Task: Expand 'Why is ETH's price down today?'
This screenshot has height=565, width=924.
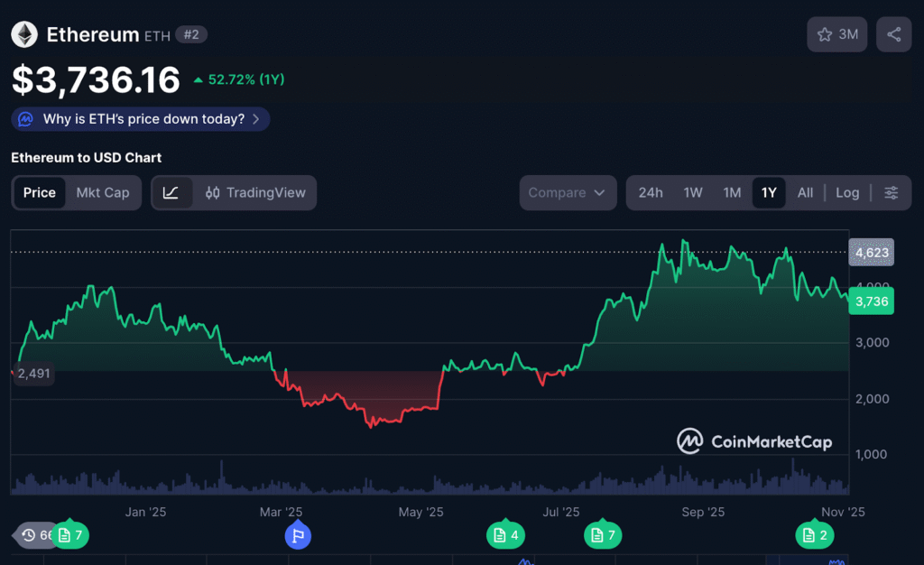Action: 141,119
